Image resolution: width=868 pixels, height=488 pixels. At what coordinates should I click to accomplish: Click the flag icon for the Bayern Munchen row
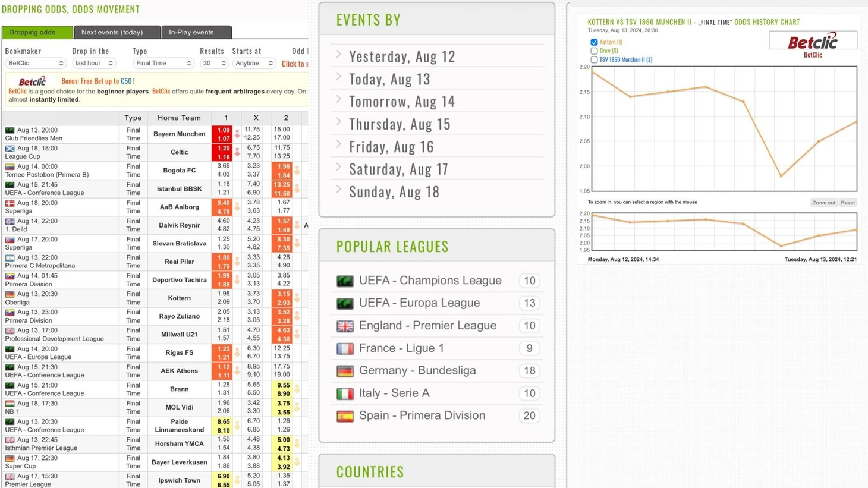[10, 130]
